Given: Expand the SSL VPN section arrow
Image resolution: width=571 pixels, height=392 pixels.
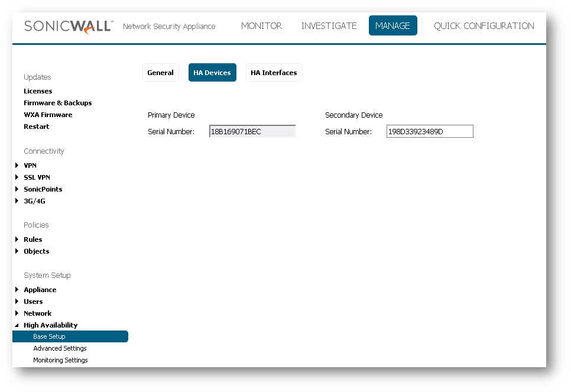Looking at the screenshot, I should pos(17,177).
